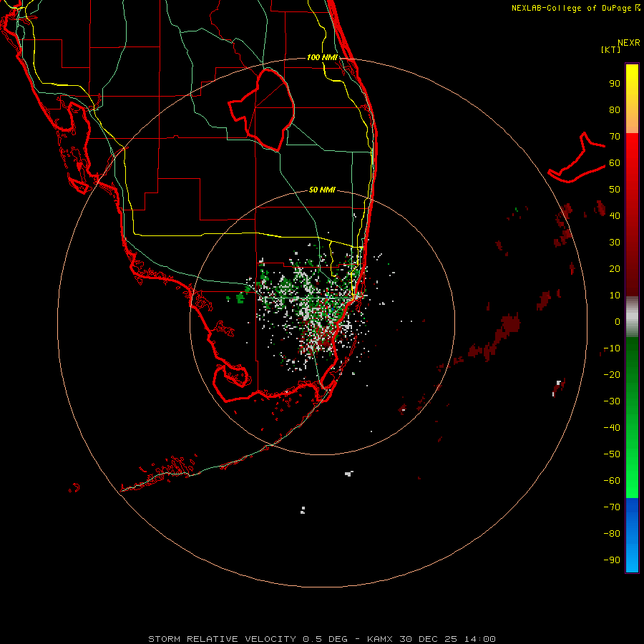Click the NEXR label above color scale
The width and height of the screenshot is (644, 644).
pos(629,43)
